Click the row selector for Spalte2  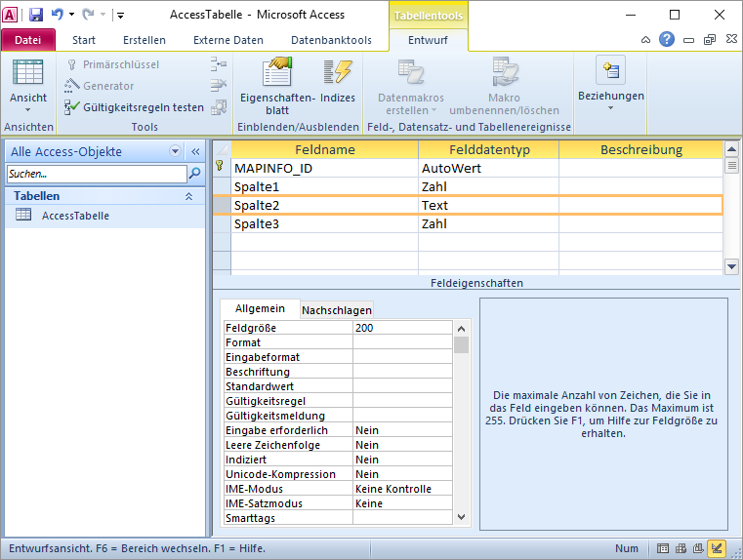[x=222, y=205]
